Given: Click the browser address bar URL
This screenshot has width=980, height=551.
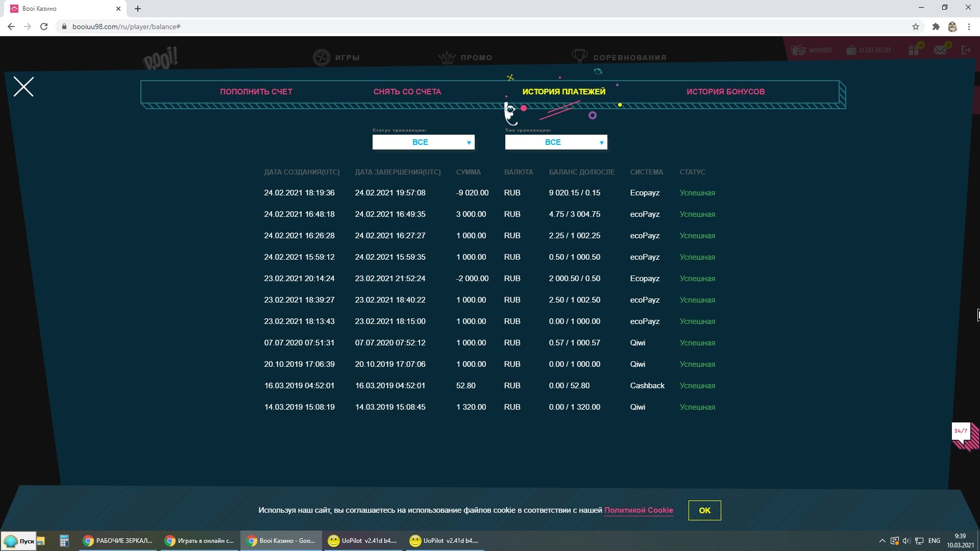Looking at the screenshot, I should click(127, 27).
